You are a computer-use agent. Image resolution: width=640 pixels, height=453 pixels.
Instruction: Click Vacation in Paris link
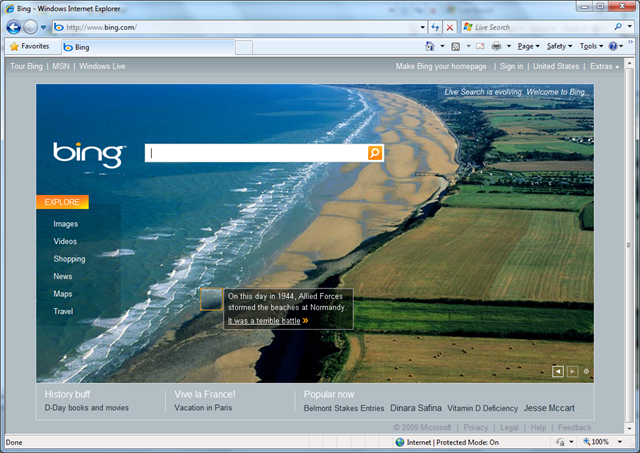pos(203,408)
